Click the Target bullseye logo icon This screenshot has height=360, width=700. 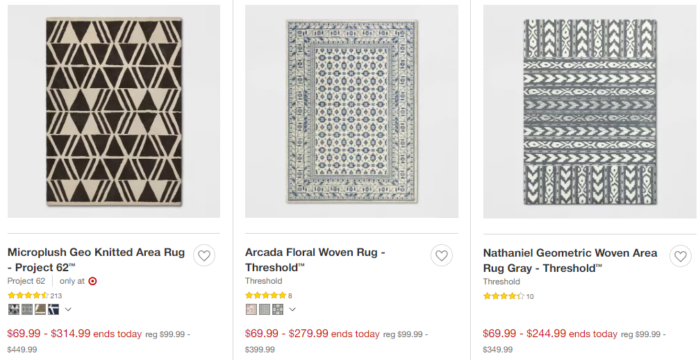92,281
